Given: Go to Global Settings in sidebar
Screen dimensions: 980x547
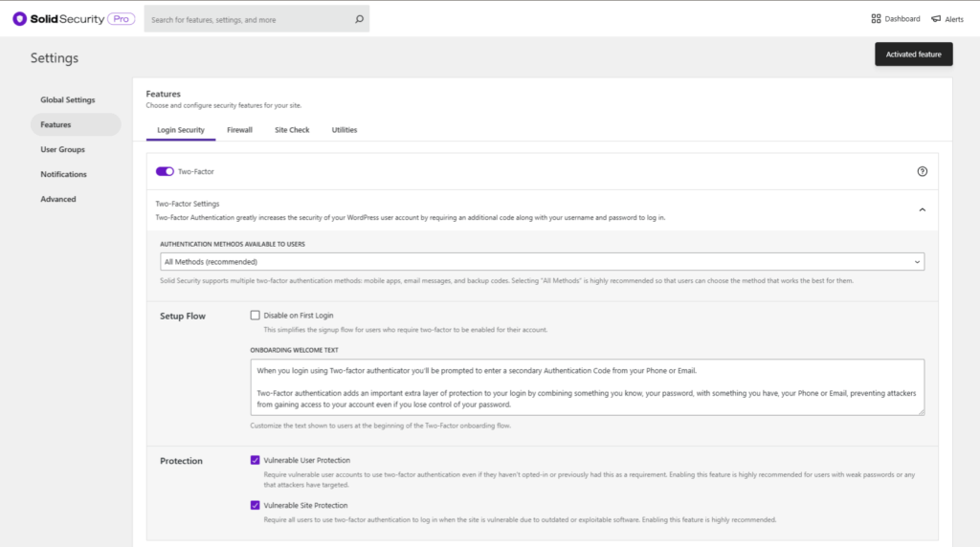Looking at the screenshot, I should pos(67,99).
